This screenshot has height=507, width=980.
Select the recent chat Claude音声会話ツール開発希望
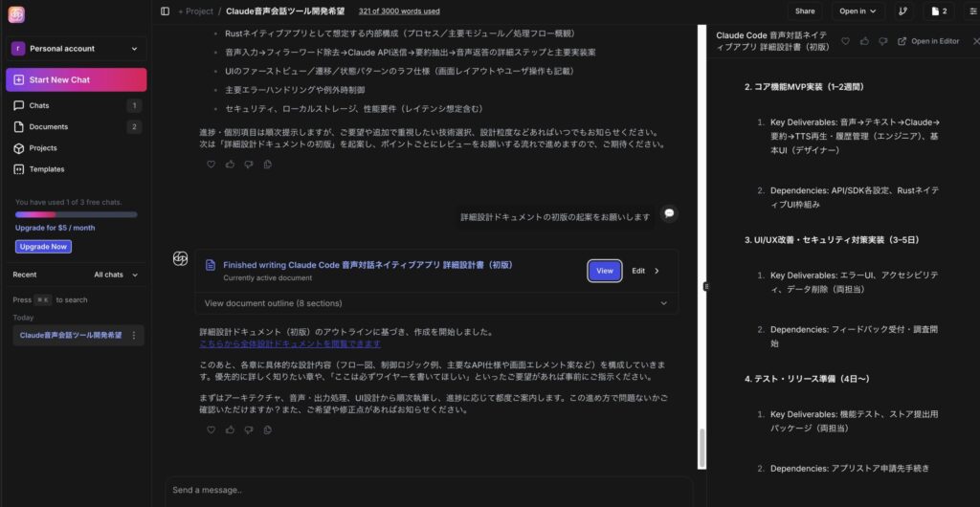coord(71,336)
